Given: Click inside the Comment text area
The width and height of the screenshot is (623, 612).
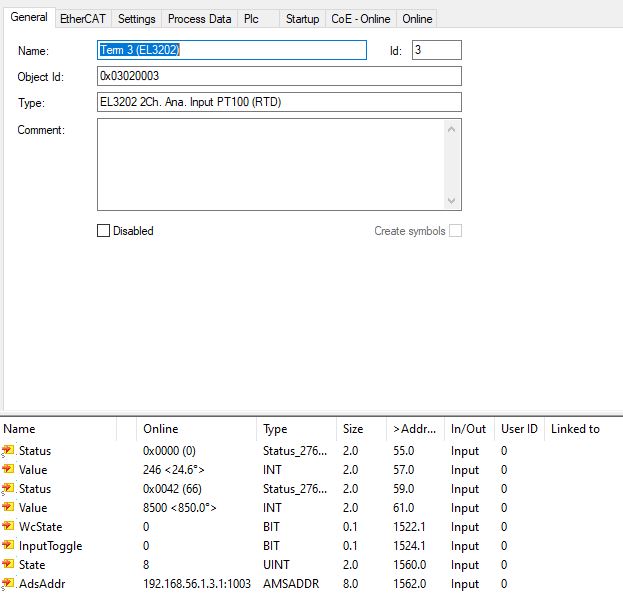Looking at the screenshot, I should (270, 165).
